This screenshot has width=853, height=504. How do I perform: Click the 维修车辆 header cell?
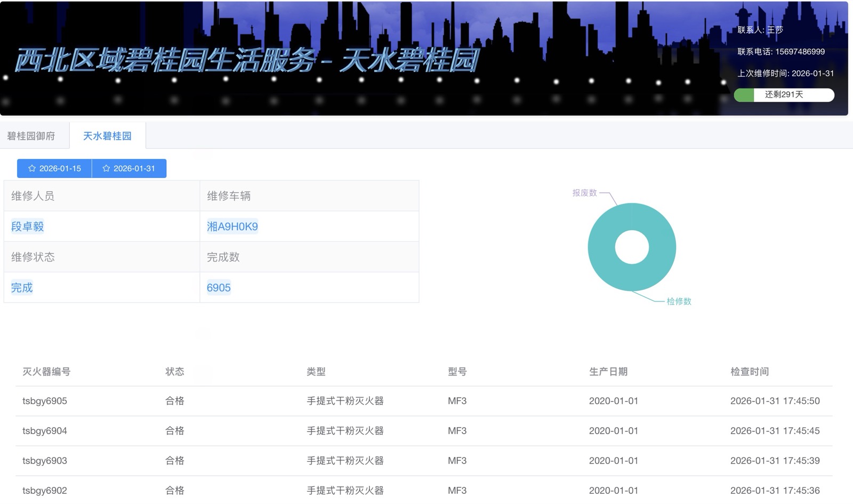click(x=309, y=196)
